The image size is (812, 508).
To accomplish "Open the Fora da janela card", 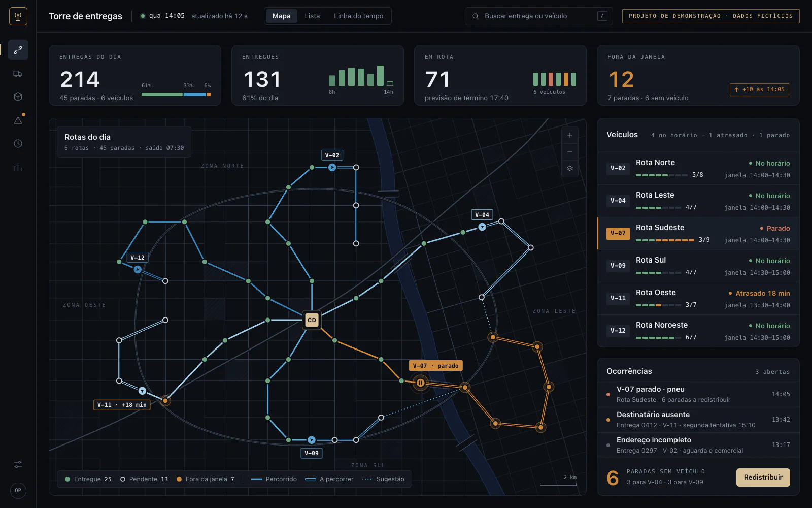I will [x=698, y=75].
